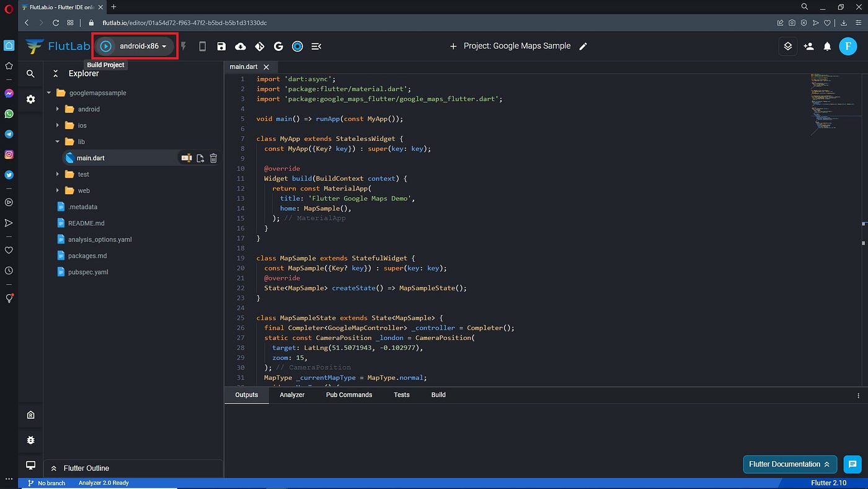Edit project name with pencil icon
Screen dimensions: 868x489
[x=583, y=46]
